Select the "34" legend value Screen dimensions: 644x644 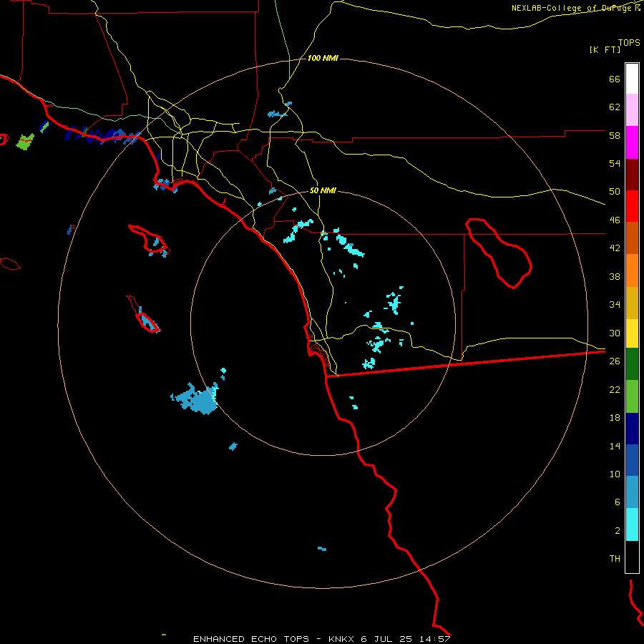coord(615,305)
